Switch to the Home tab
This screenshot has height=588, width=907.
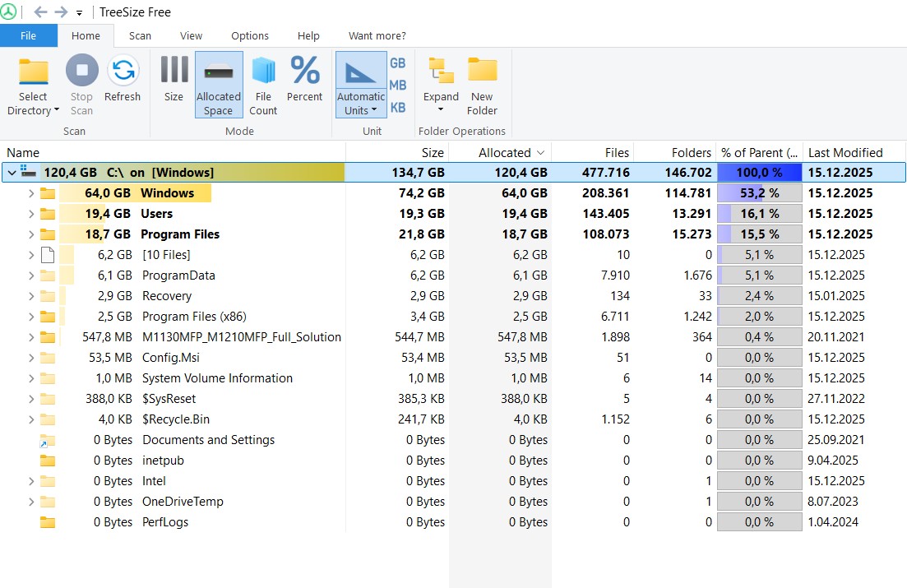(86, 35)
